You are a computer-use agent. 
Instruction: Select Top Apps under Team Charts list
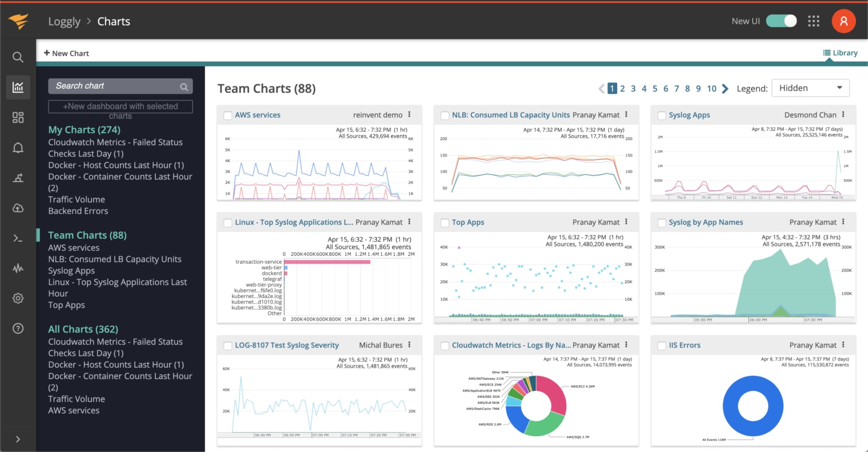[x=66, y=305]
